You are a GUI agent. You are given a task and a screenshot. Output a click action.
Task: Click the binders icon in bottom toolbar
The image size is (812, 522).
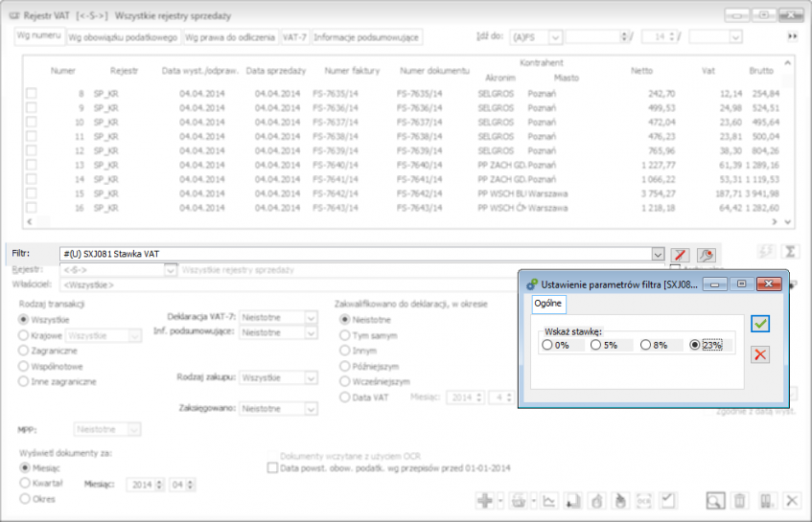(766, 500)
